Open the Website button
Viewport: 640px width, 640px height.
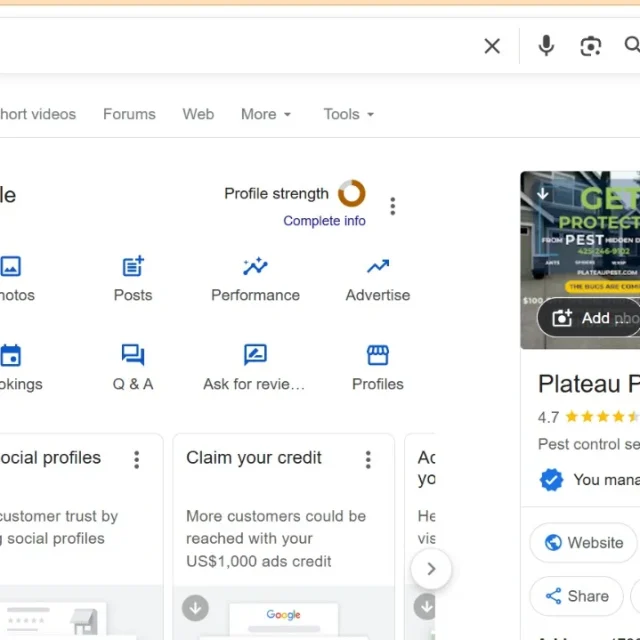pyautogui.click(x=583, y=543)
